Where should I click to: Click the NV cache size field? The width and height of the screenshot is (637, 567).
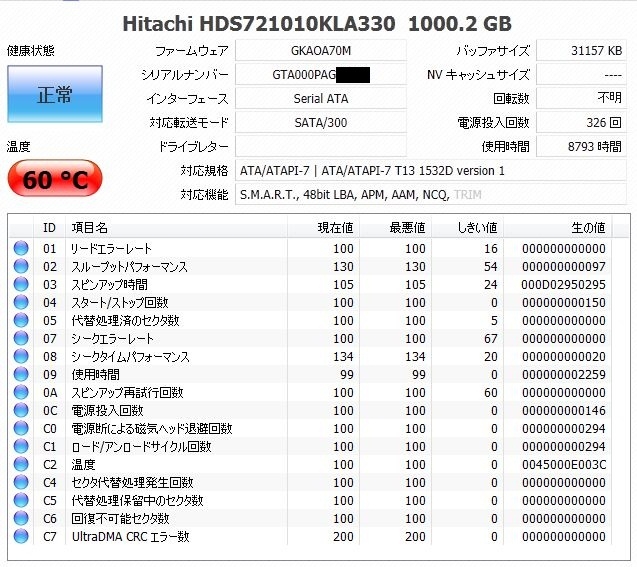coord(581,75)
